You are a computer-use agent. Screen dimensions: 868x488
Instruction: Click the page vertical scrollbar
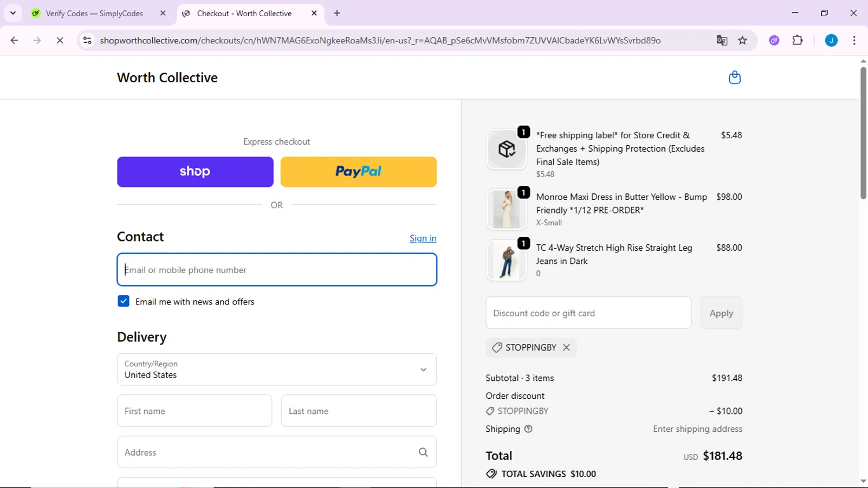pyautogui.click(x=863, y=133)
